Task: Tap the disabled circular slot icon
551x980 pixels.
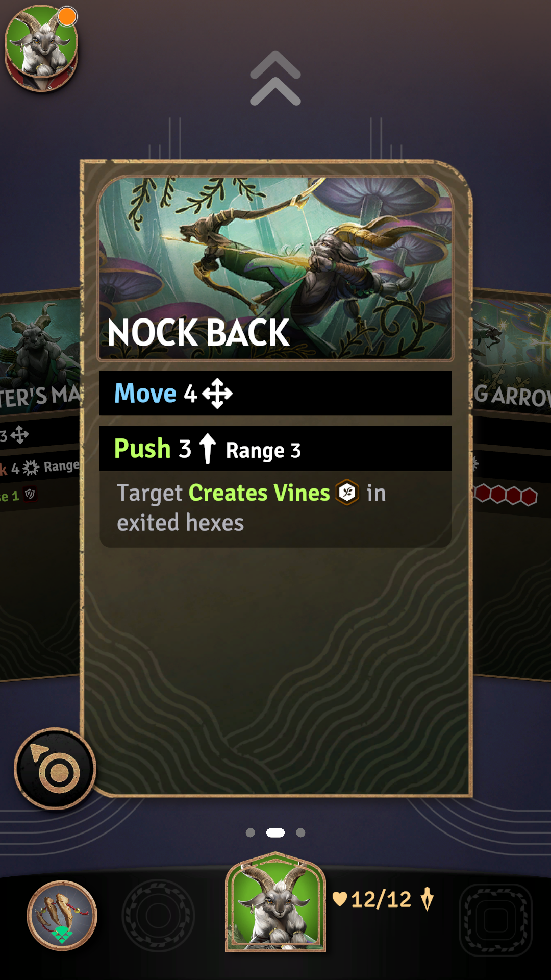Action: (158, 916)
